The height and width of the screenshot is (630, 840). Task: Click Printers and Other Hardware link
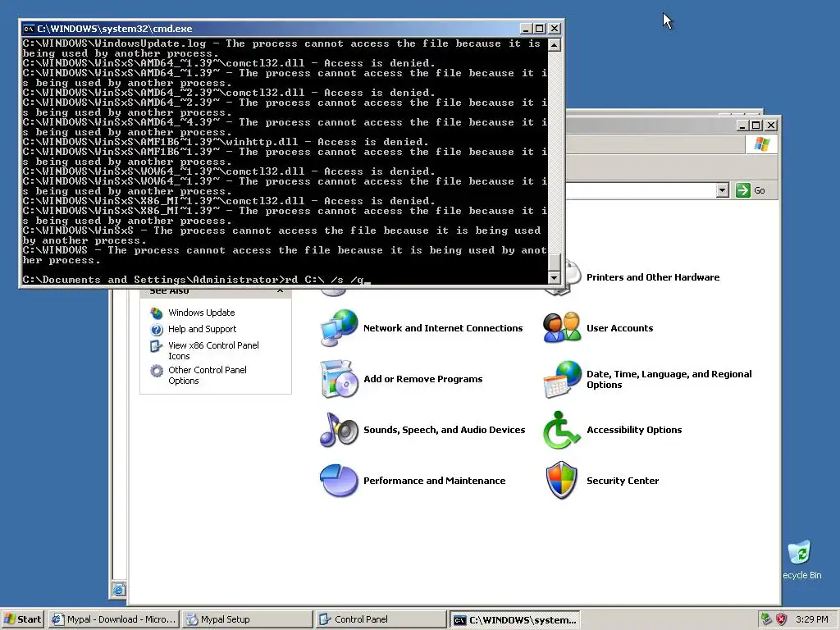point(652,277)
